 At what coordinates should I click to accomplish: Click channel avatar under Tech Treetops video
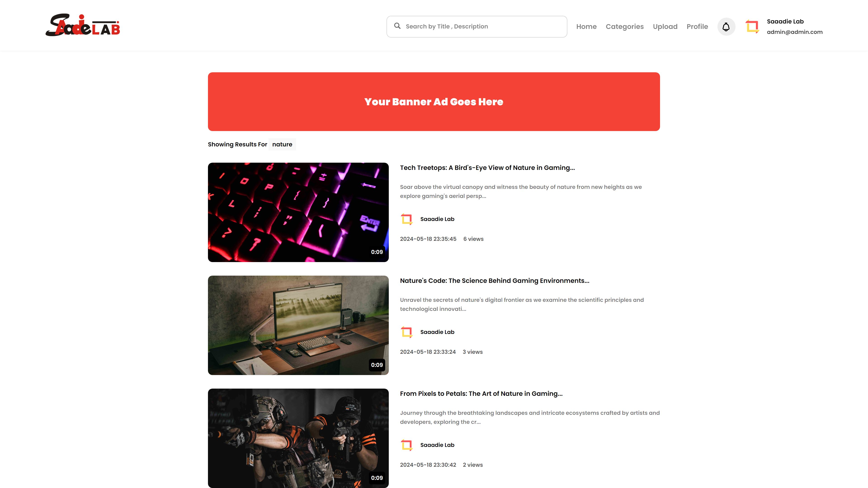click(x=407, y=219)
